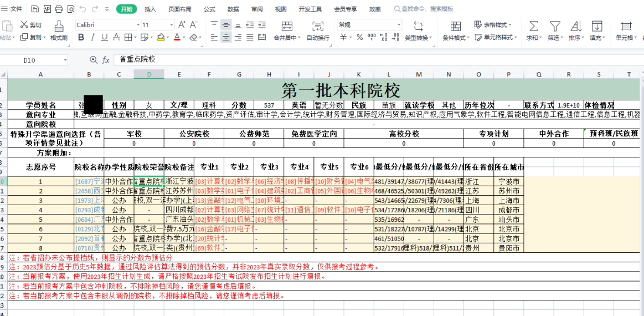Switch to the Formulas (公式) tab
This screenshot has width=644, height=316.
coord(209,9)
